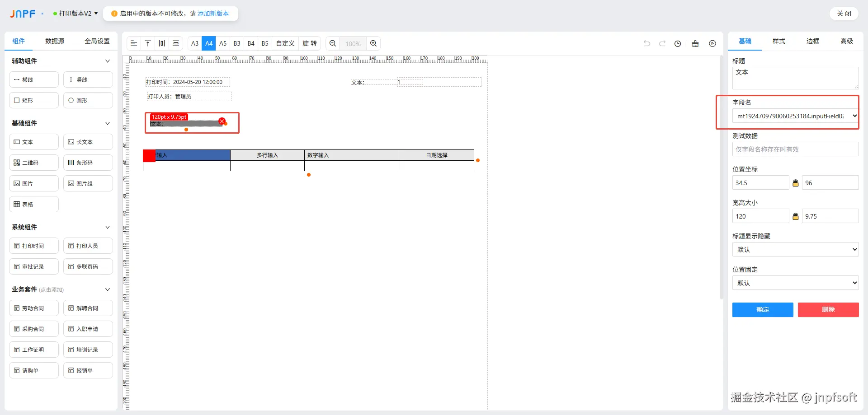Select the 日期选择 table header cell
Viewport: 868px width, 415px height.
(437, 155)
